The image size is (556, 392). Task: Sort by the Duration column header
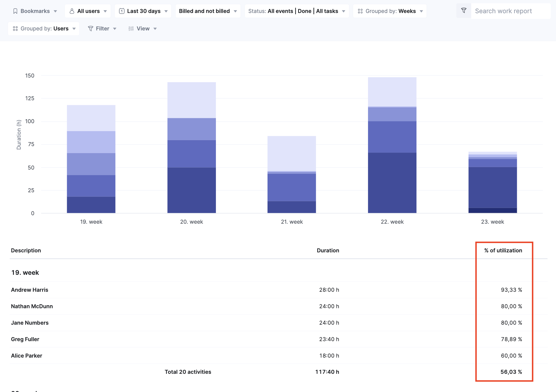point(328,250)
